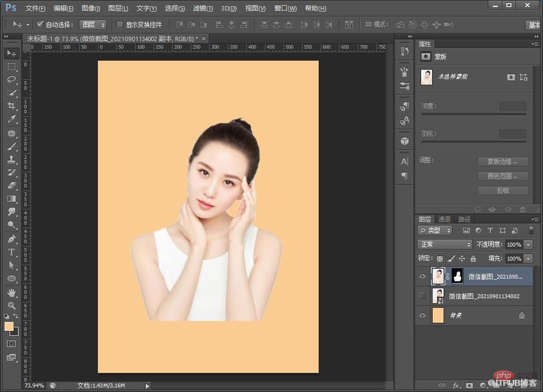Screen dimensions: 543x392
Task: Open the Properties panel flyout menu
Action: [x=535, y=44]
